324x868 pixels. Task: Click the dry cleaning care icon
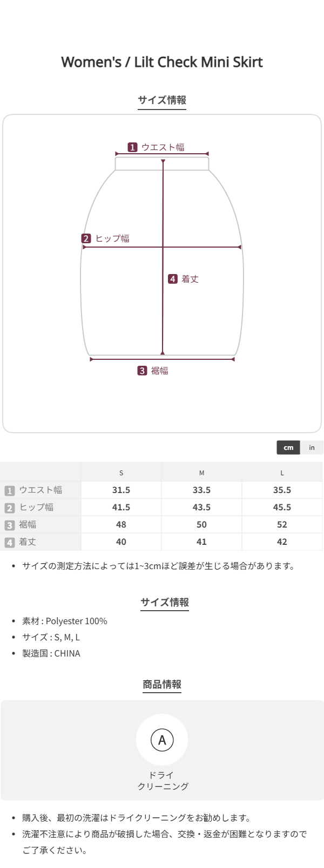[x=162, y=740]
